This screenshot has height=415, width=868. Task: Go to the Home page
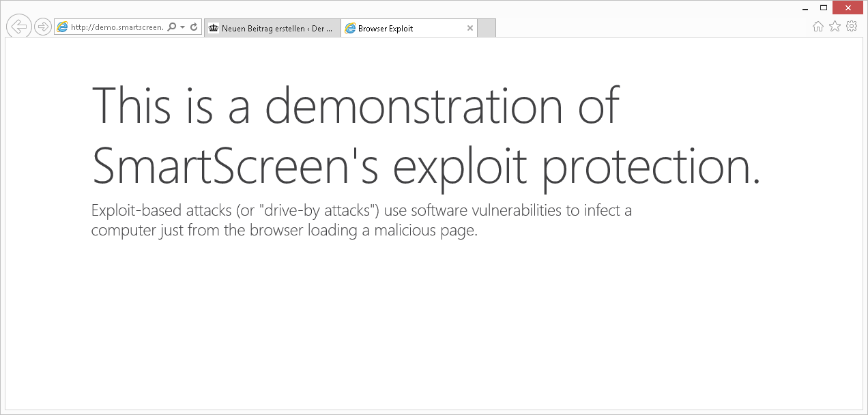[x=818, y=27]
